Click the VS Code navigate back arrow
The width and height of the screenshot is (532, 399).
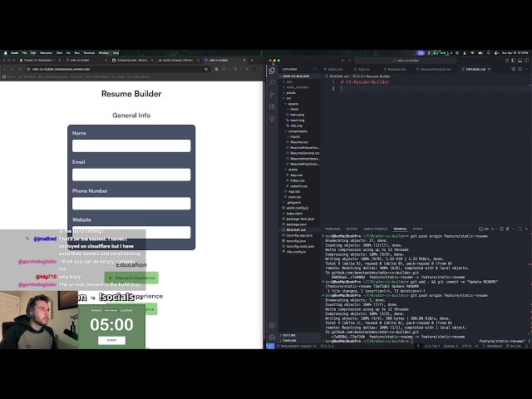coord(342,61)
